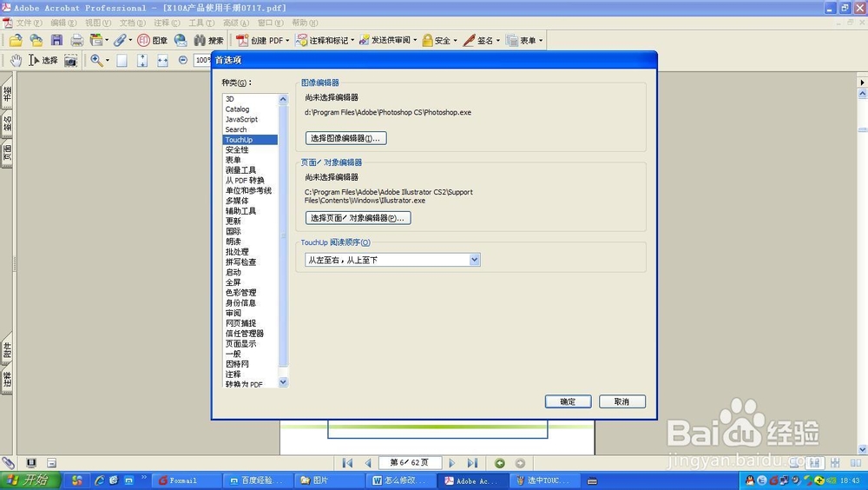Image resolution: width=868 pixels, height=490 pixels.
Task: Click the 图章 stamp tool icon
Action: click(x=153, y=40)
